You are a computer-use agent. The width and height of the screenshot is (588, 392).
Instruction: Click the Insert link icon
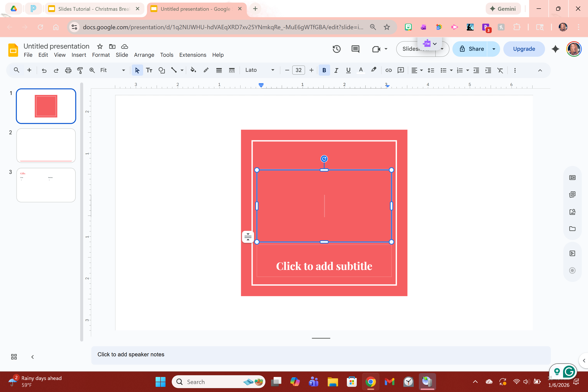point(388,70)
